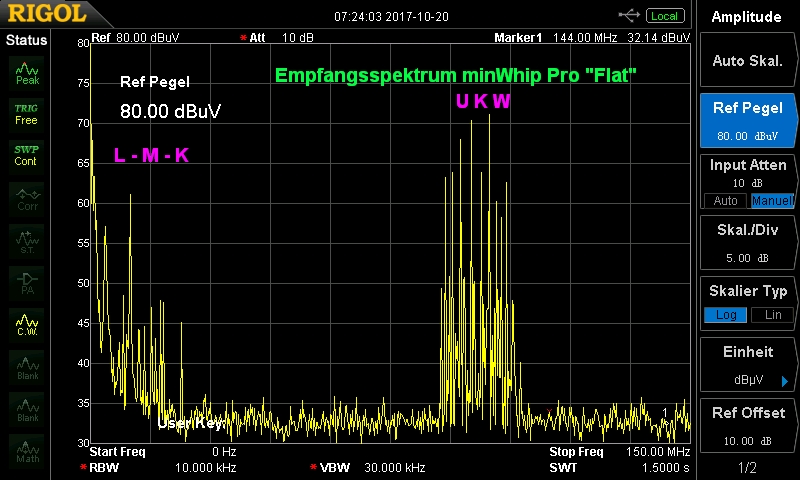Click the 1/2 page indicator

coord(747,467)
